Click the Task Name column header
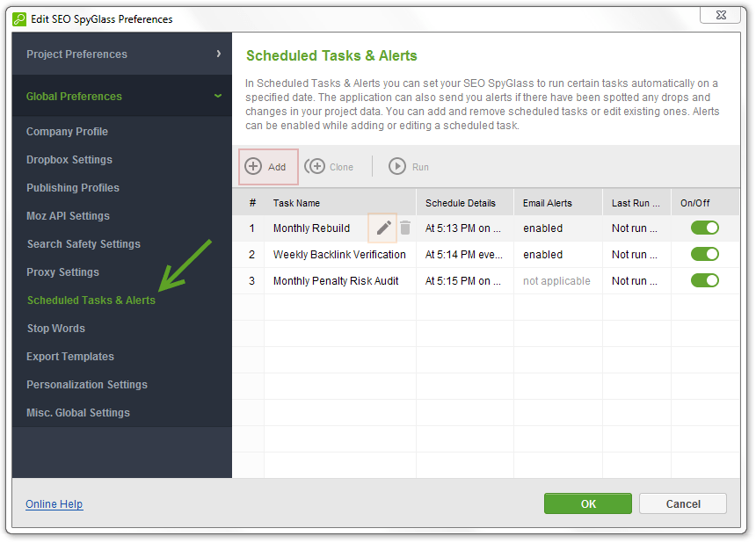The width and height of the screenshot is (756, 543). (296, 203)
